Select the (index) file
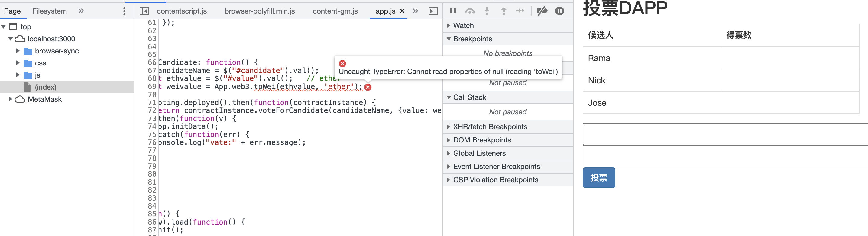Image resolution: width=868 pixels, height=236 pixels. pyautogui.click(x=67, y=87)
